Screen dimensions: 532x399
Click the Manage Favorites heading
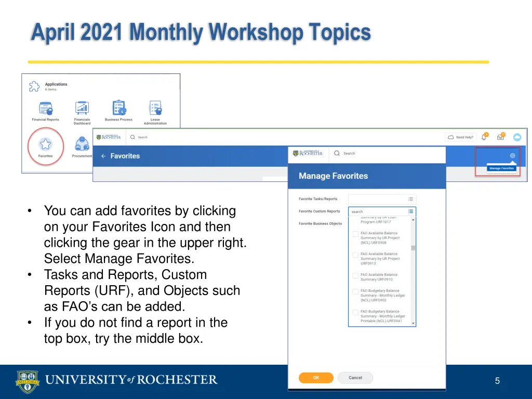coord(333,176)
